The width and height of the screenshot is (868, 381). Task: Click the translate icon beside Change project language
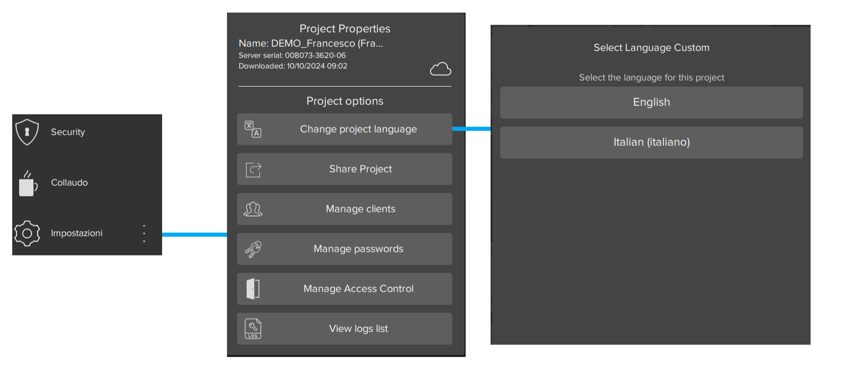tap(253, 129)
